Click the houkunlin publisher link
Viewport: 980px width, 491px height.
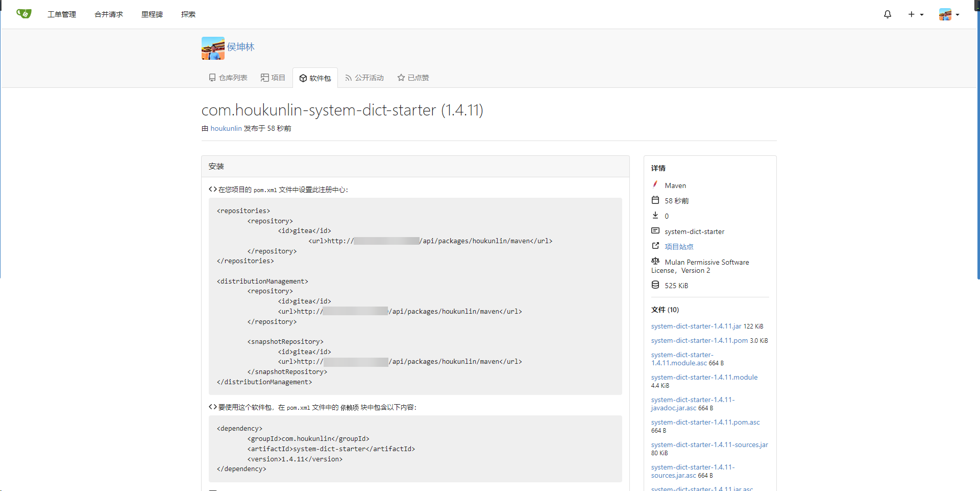pyautogui.click(x=226, y=128)
